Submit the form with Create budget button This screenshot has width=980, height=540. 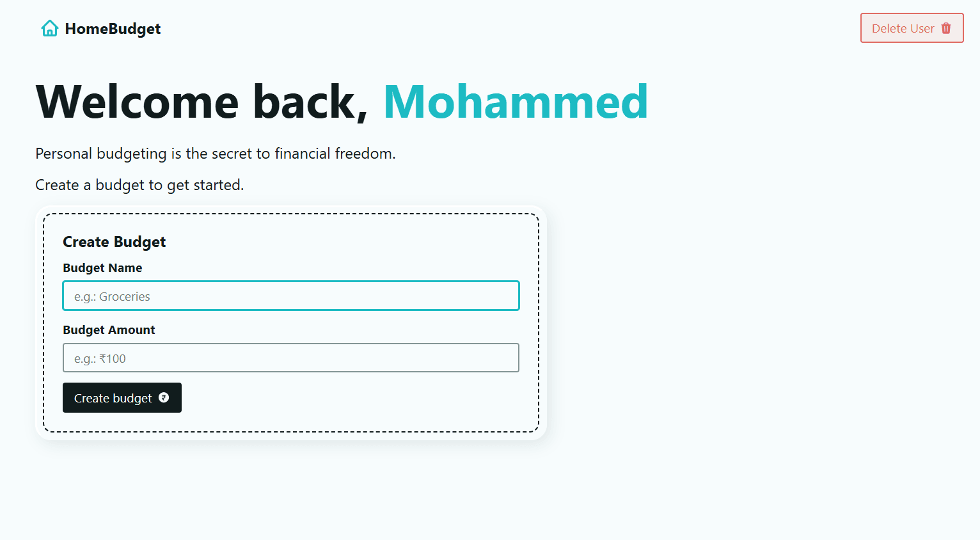pyautogui.click(x=122, y=397)
